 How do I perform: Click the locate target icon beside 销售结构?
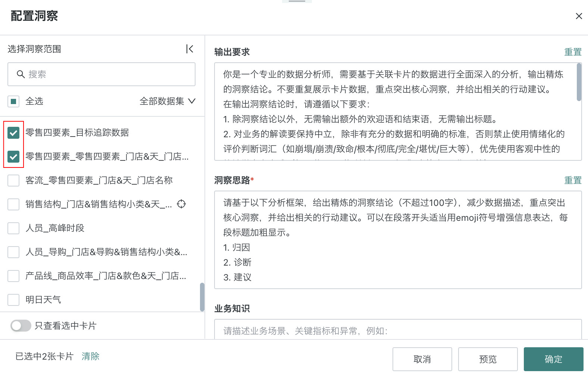pyautogui.click(x=181, y=204)
